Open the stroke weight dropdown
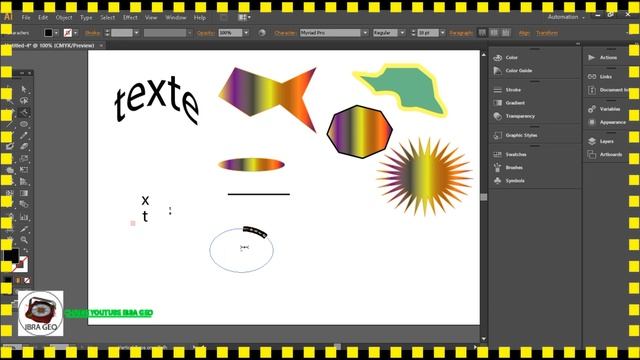The height and width of the screenshot is (360, 640). click(x=136, y=33)
